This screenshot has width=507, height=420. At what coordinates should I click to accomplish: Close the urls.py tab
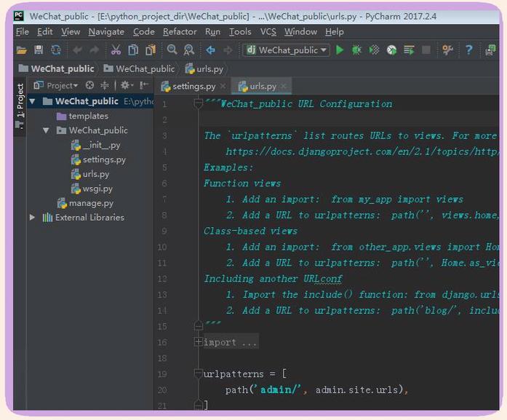click(x=284, y=86)
